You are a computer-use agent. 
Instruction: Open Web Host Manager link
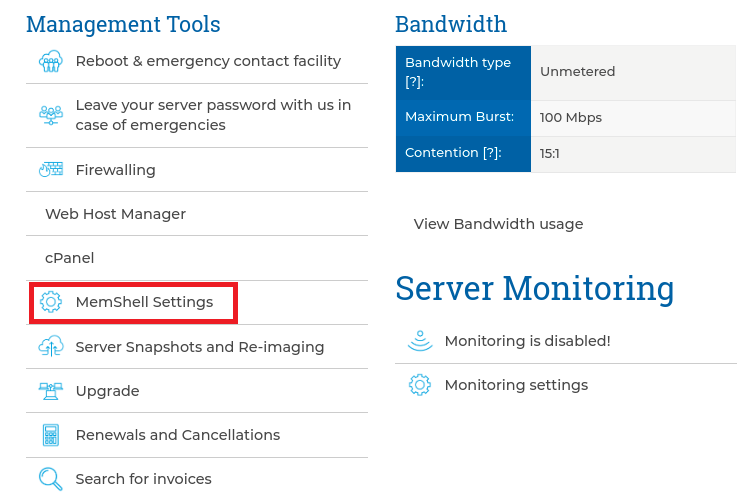[115, 214]
